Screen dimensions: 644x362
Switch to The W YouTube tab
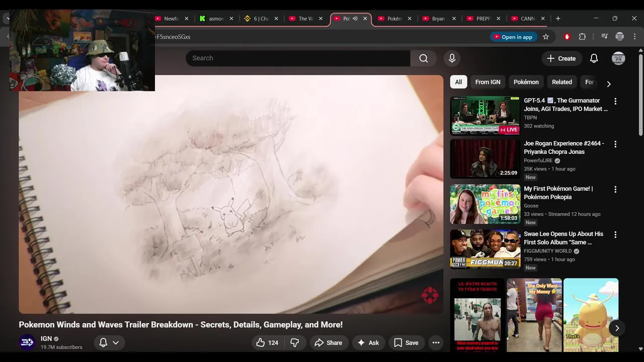tap(306, 19)
